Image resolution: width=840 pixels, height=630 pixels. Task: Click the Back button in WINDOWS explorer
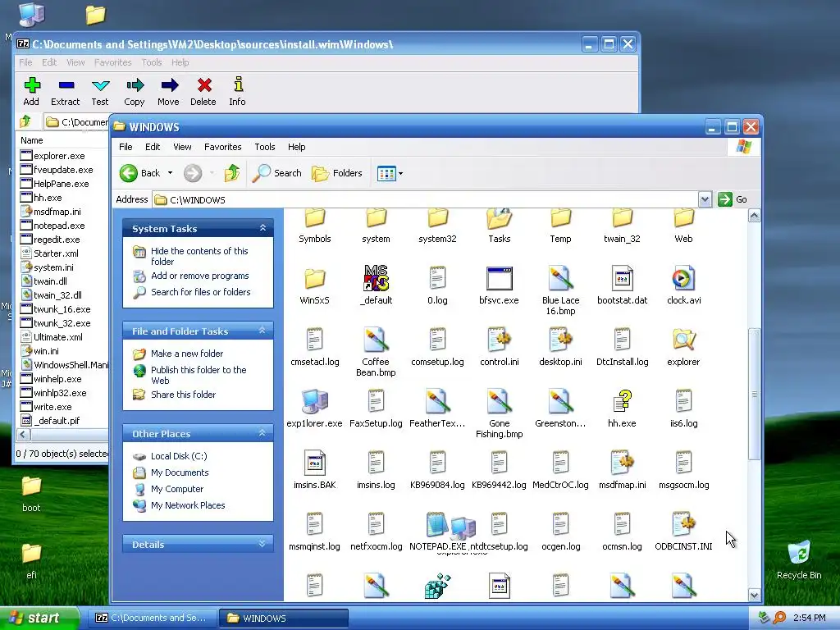139,173
